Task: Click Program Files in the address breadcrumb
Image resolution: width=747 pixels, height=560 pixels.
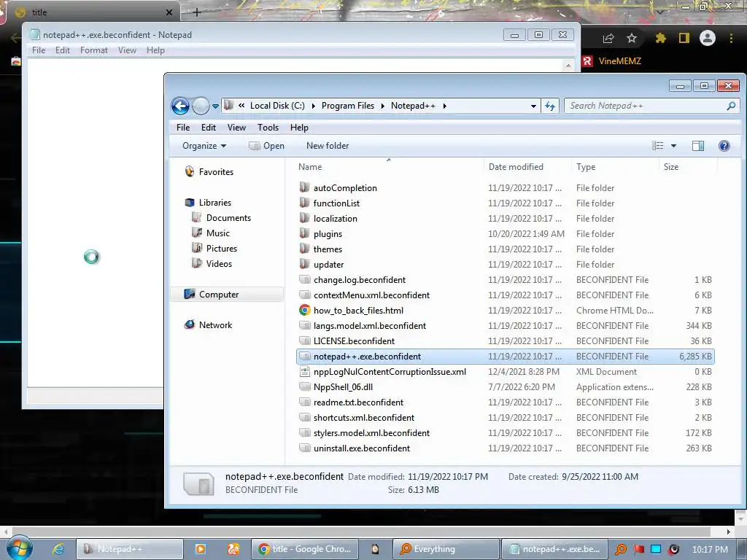Action: point(348,106)
